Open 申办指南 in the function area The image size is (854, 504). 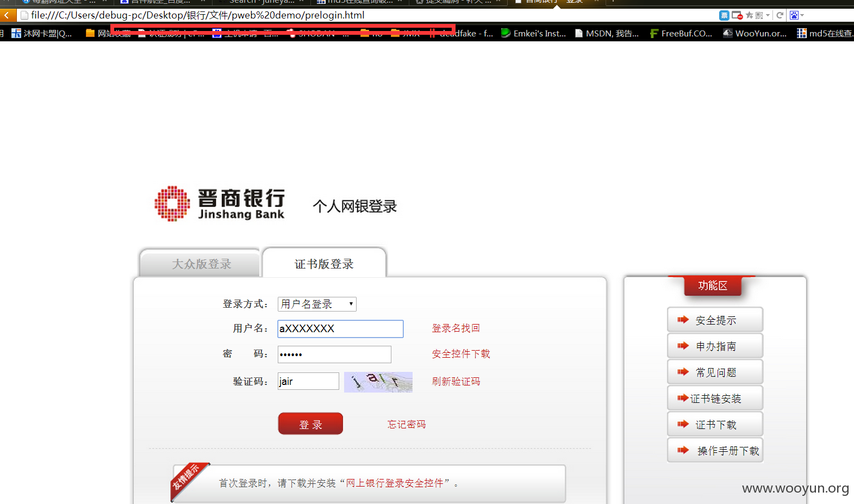(715, 346)
